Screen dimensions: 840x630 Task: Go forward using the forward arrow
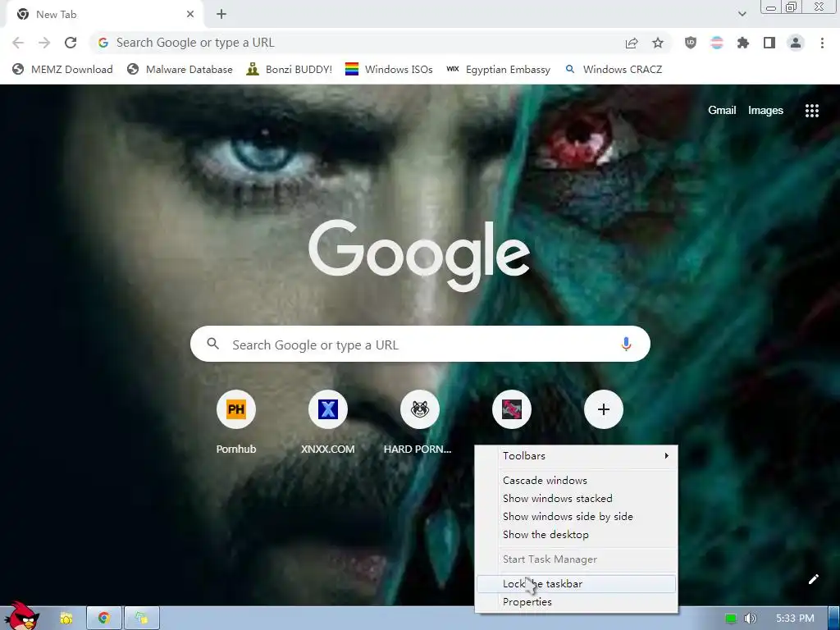pyautogui.click(x=44, y=43)
